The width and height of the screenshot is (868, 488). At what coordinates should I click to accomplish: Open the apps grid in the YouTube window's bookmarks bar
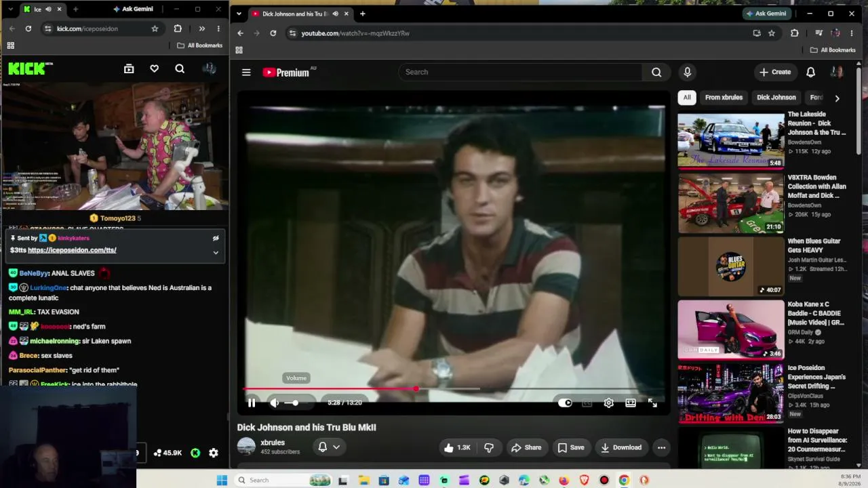[x=239, y=50]
